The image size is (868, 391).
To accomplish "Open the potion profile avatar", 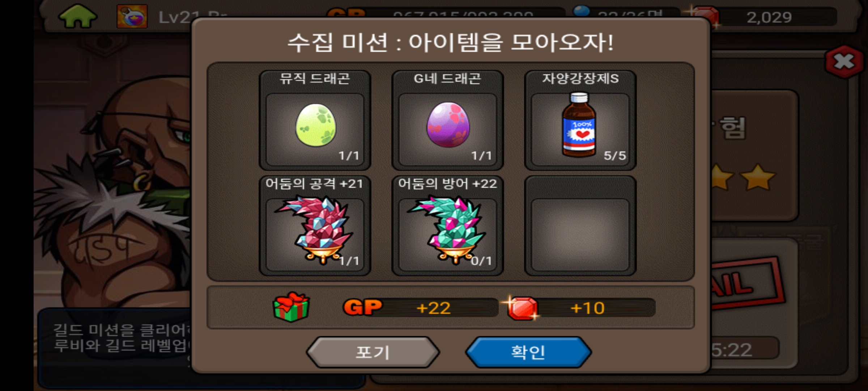I will 132,16.
